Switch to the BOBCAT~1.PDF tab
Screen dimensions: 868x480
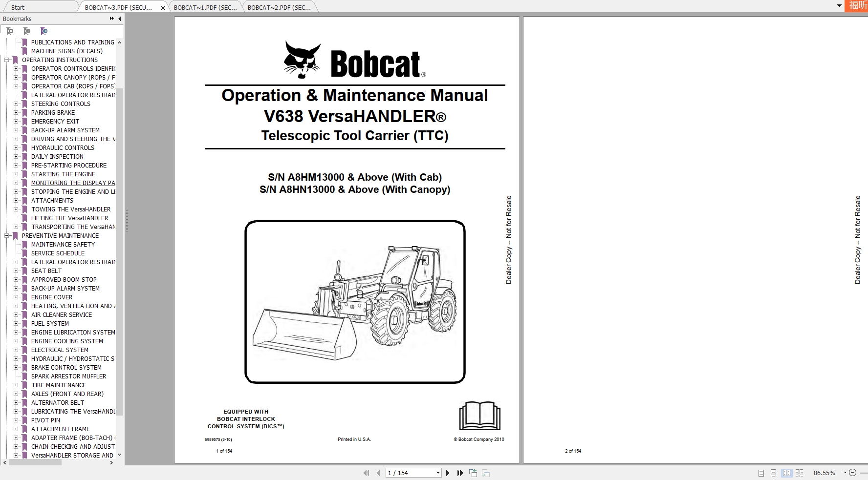pyautogui.click(x=205, y=7)
